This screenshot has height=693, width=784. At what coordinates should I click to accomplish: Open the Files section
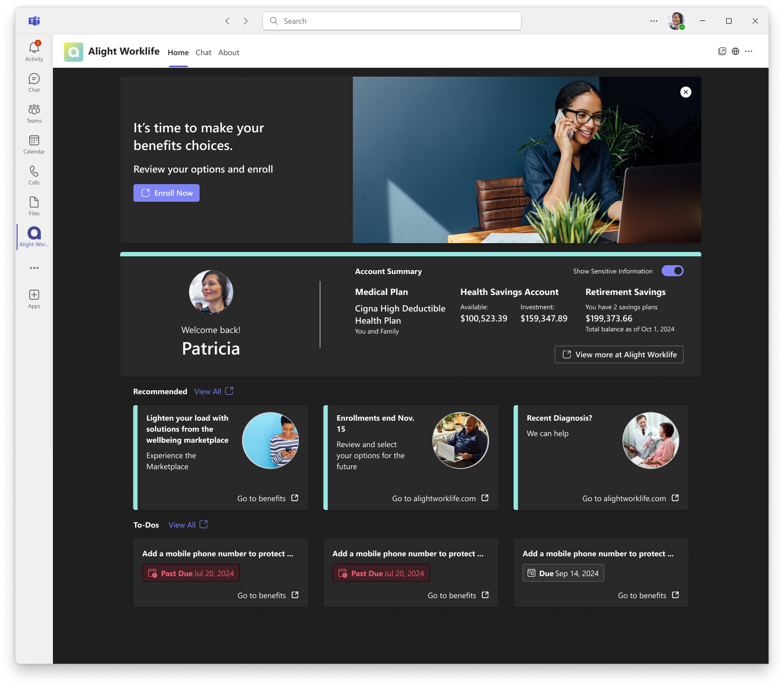34,206
